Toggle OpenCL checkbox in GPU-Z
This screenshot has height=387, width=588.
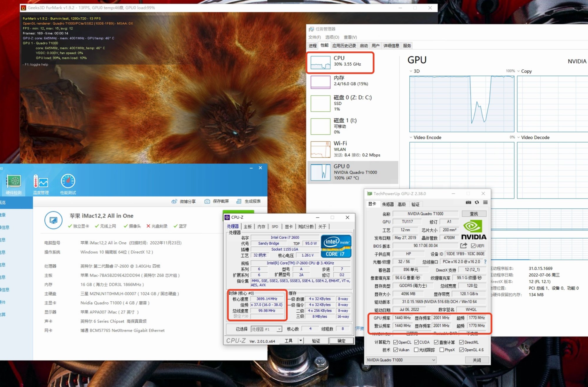click(395, 342)
